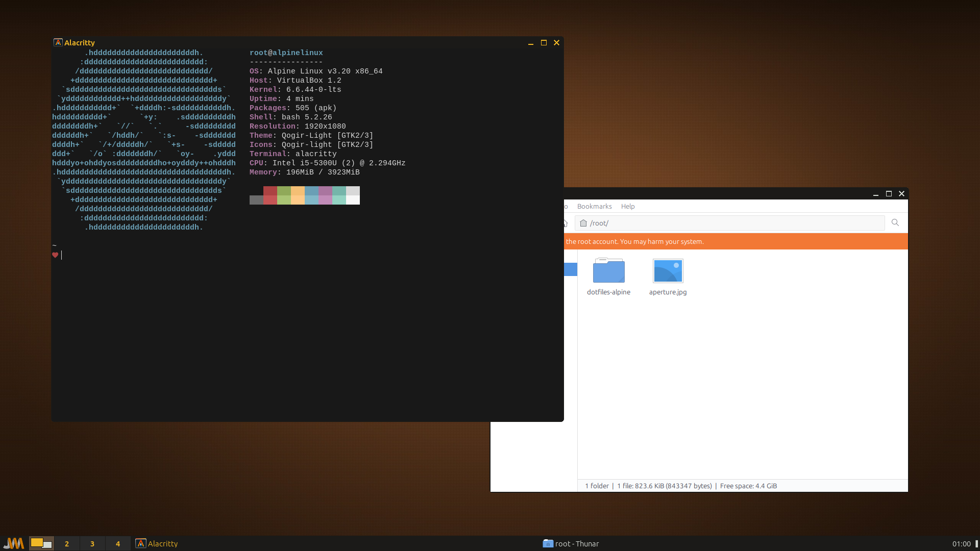Click the 'Memory: 196MiB / 3923MiB' line

[x=304, y=172]
